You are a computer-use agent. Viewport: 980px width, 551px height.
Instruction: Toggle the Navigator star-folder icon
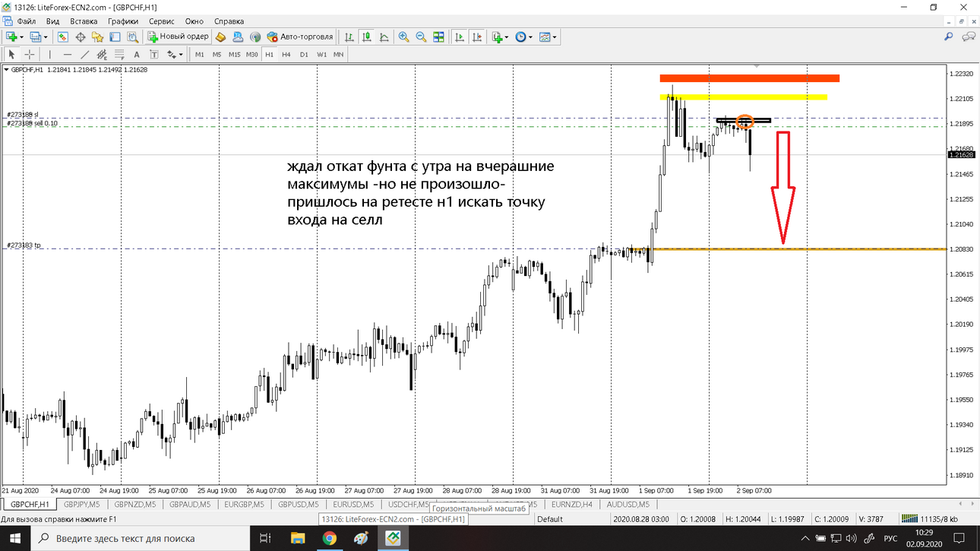pyautogui.click(x=97, y=36)
